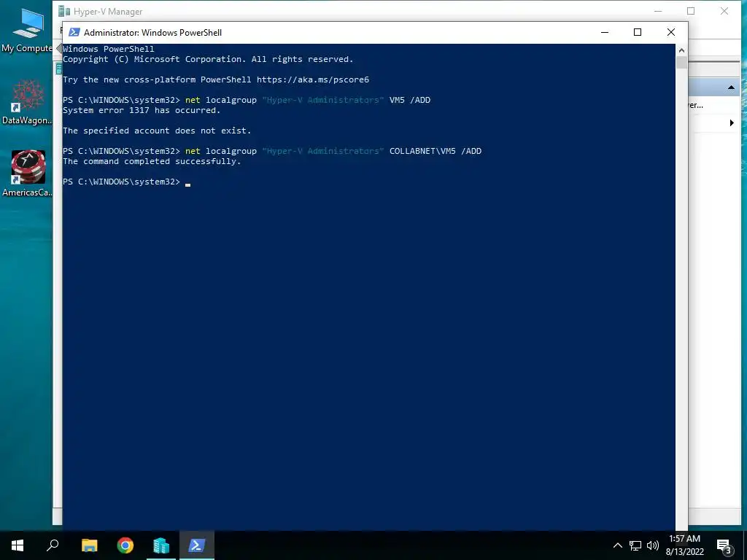Screen dimensions: 747x560
Task: Click the Hyper-V Manager title bar icon
Action: (x=64, y=11)
